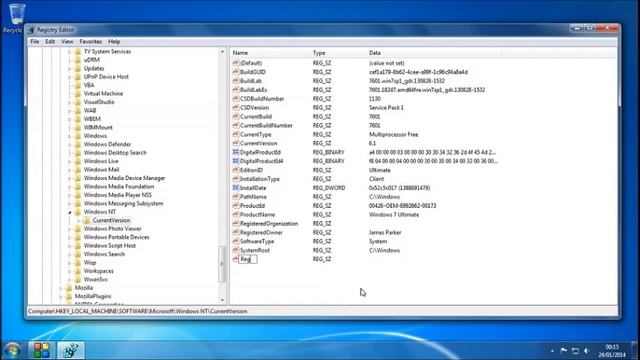This screenshot has width=640, height=360.
Task: Click the volume speaker tray icon
Action: [587, 351]
